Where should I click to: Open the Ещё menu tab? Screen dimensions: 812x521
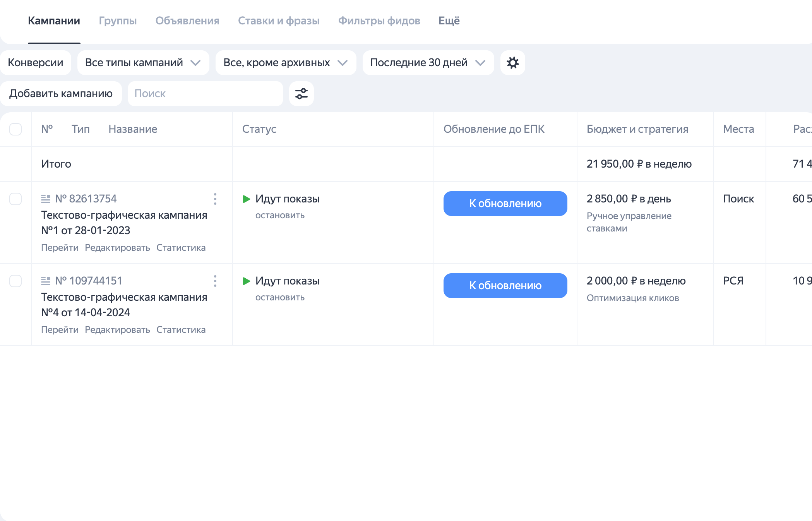point(449,21)
